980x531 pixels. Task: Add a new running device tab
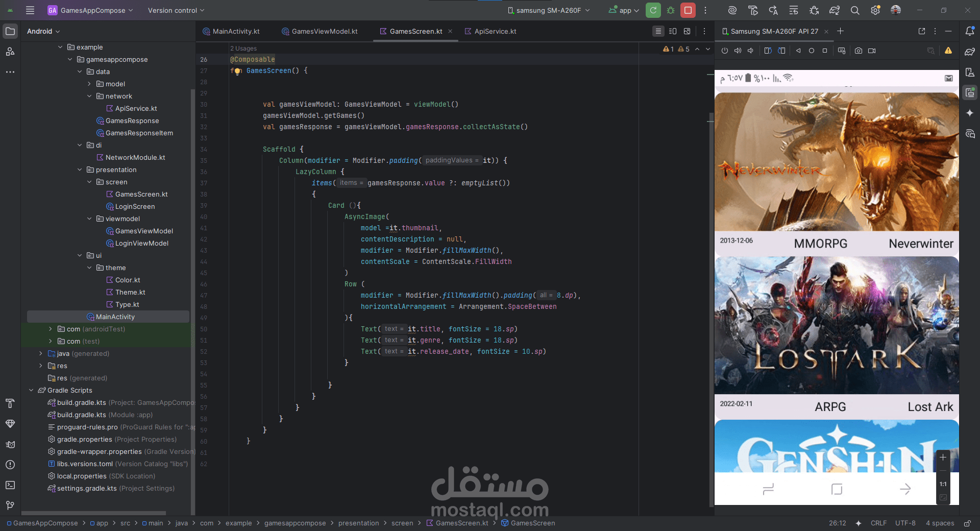840,31
